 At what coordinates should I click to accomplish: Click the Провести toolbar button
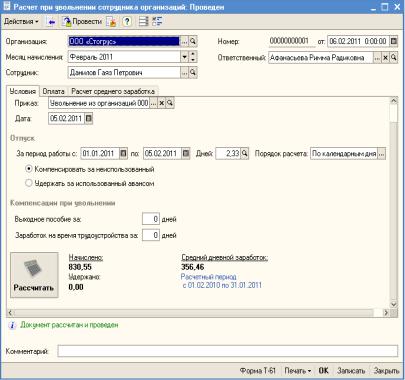82,22
